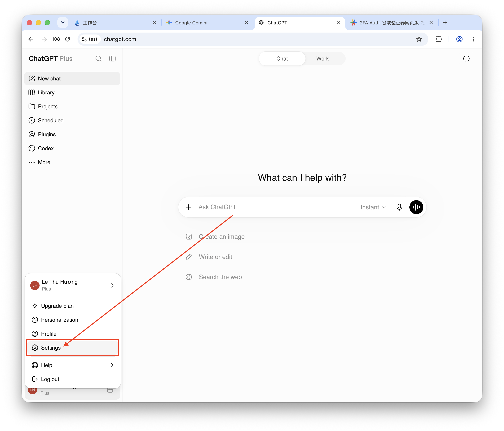View site information via the test chip
This screenshot has width=504, height=431.
click(x=90, y=39)
